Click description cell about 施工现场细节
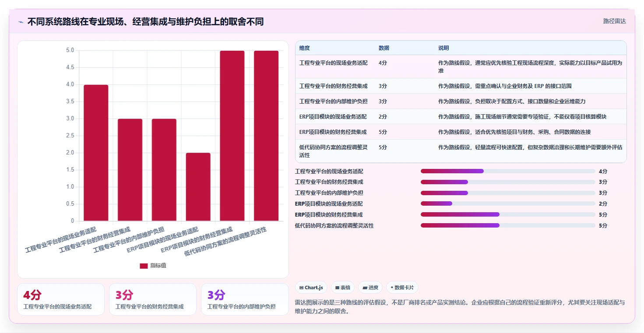This screenshot has height=333, width=644. coord(522,116)
